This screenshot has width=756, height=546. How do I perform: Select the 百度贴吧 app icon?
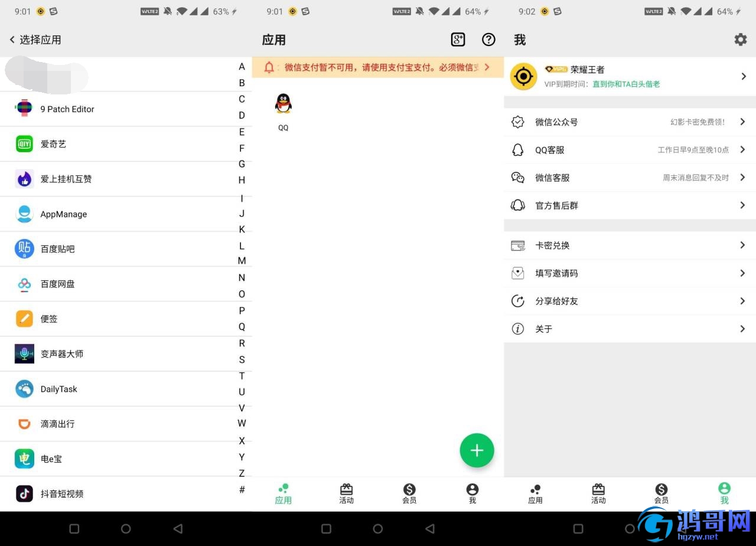click(24, 249)
